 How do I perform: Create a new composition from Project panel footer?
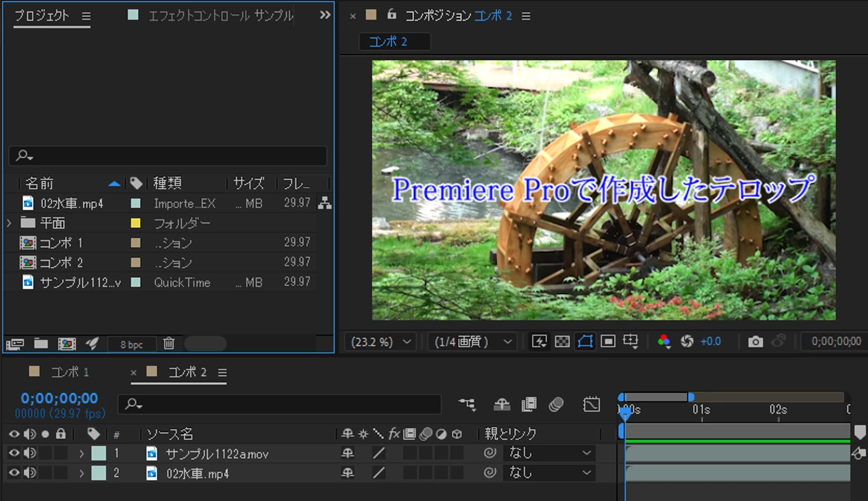point(67,343)
